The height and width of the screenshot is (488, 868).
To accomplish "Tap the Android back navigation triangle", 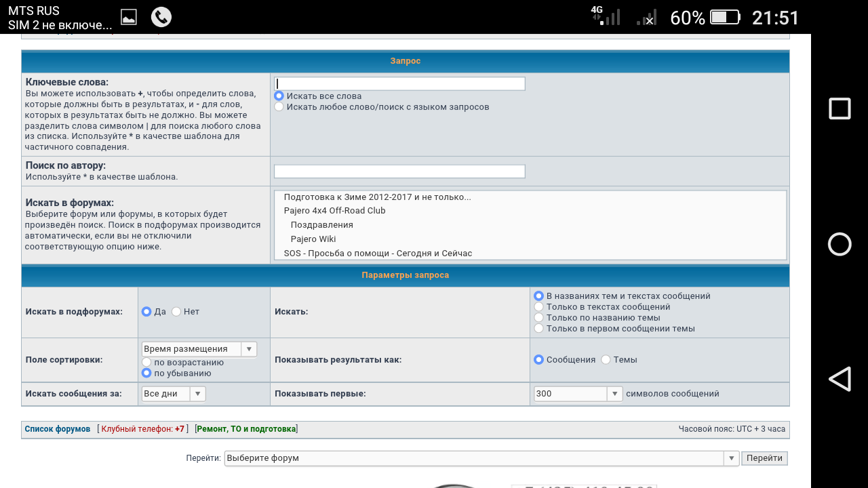I will click(x=840, y=379).
